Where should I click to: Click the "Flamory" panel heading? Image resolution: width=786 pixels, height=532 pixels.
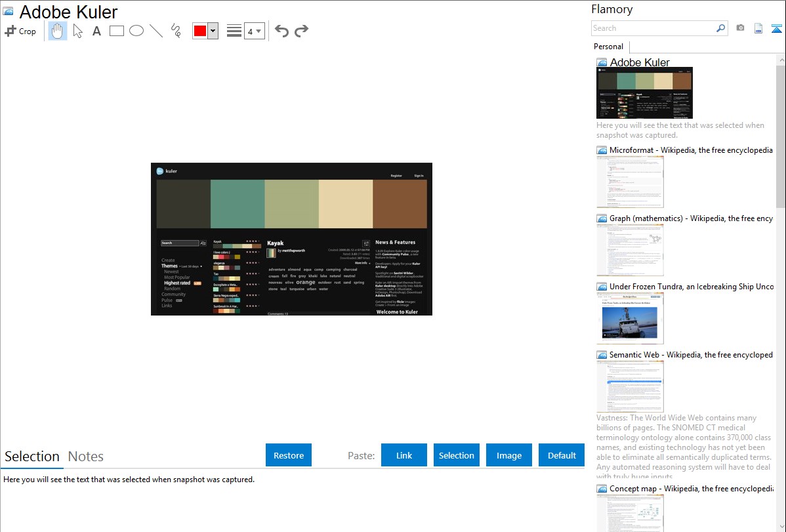611,9
